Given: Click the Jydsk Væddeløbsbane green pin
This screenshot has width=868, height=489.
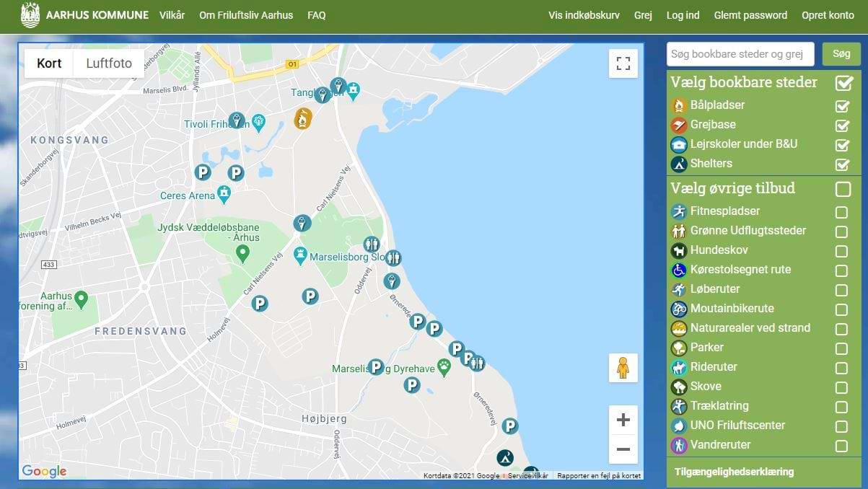Looking at the screenshot, I should click(x=243, y=253).
